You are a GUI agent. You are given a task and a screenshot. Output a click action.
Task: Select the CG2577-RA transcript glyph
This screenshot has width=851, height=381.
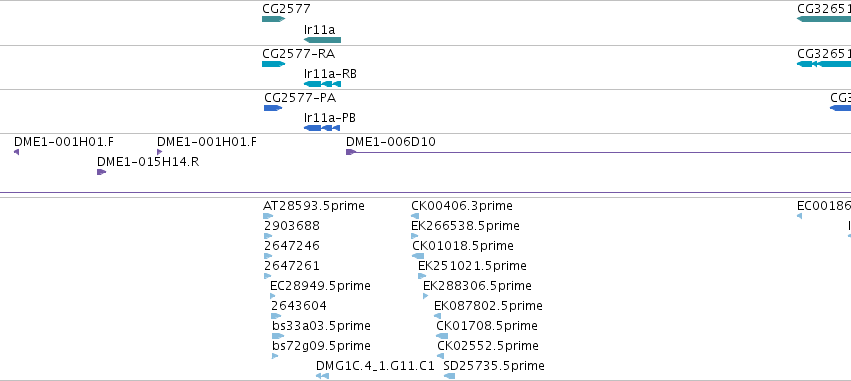coord(274,64)
